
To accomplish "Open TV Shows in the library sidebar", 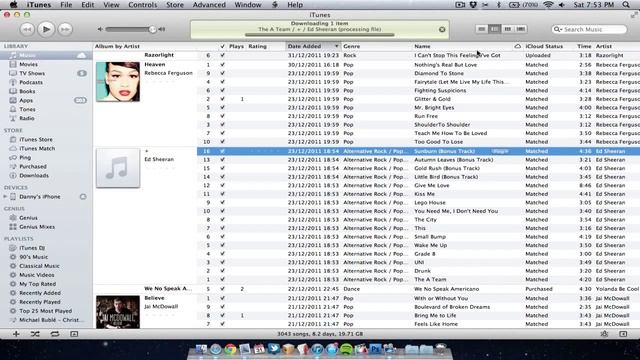I will point(32,73).
